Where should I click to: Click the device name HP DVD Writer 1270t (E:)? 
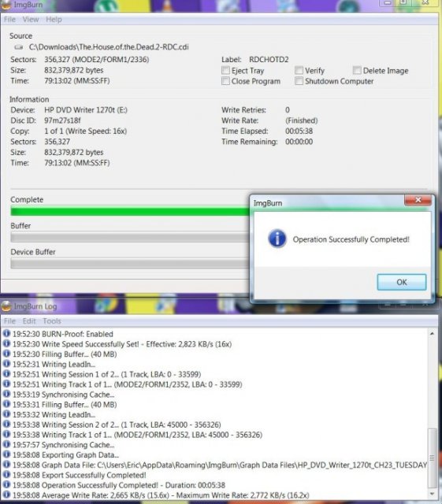[86, 110]
